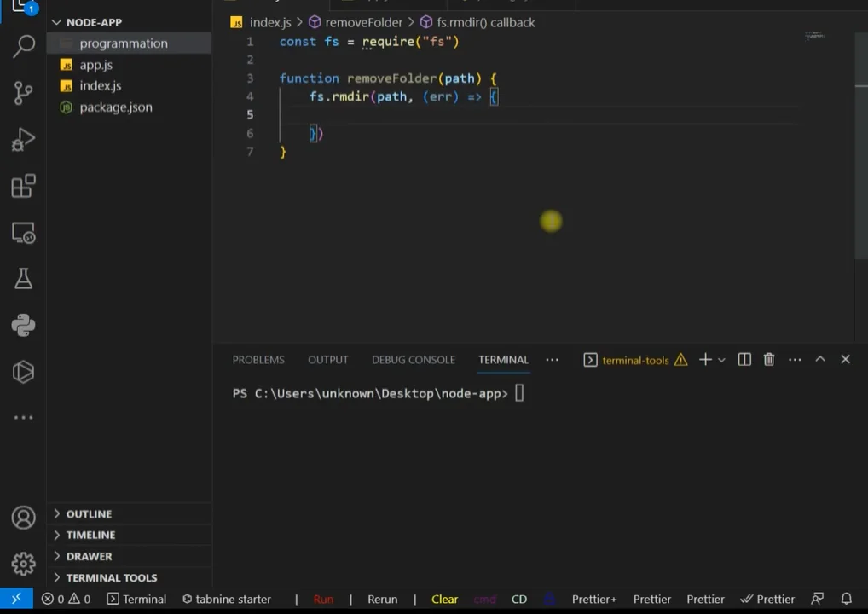Click the fs.rmdir() callback breadcrumb
The height and width of the screenshot is (614, 868).
click(x=477, y=23)
